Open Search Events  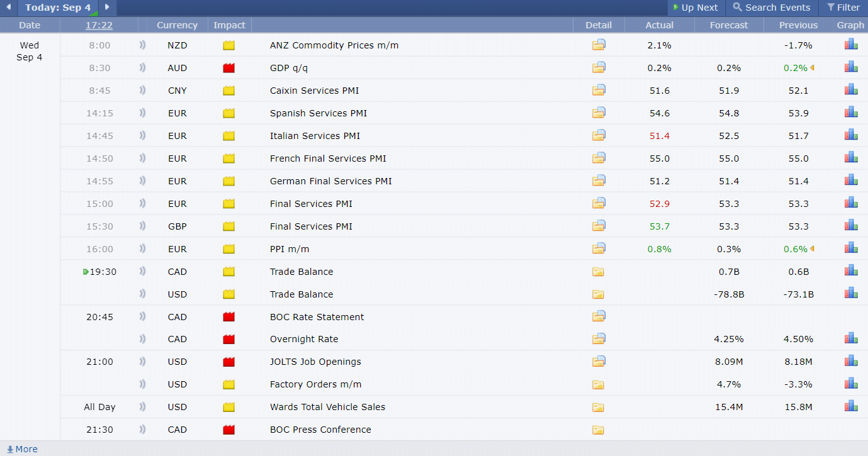point(772,8)
